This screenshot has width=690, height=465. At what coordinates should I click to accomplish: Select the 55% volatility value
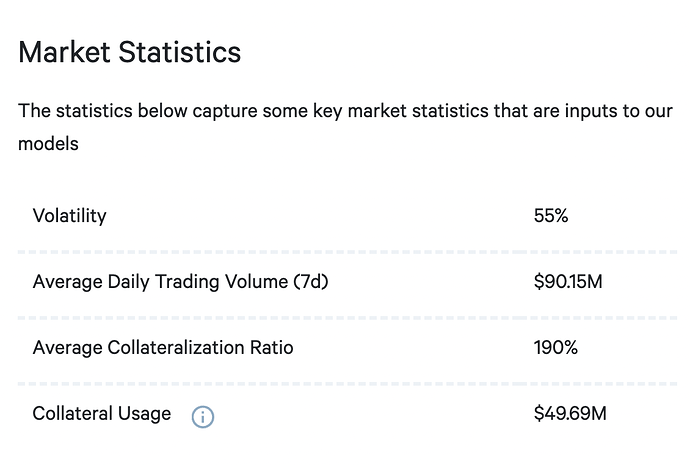pos(551,216)
